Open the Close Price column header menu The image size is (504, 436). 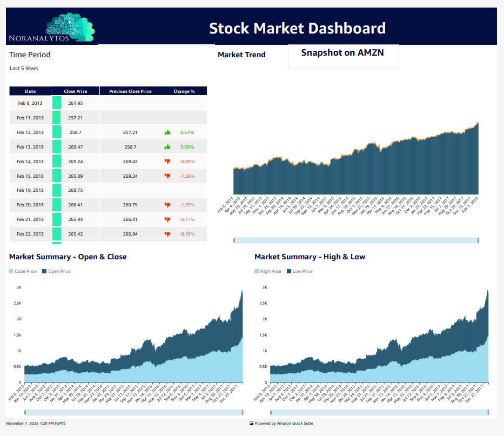click(75, 91)
